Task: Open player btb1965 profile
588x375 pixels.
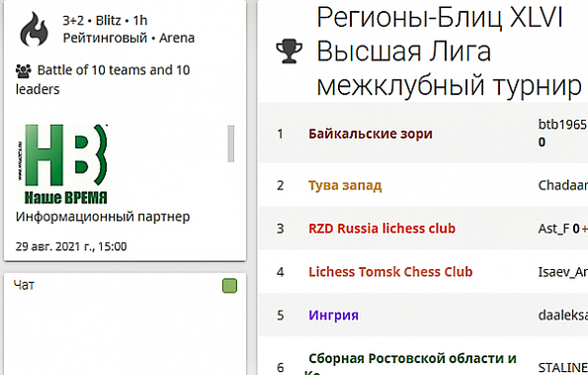Action: click(x=562, y=125)
